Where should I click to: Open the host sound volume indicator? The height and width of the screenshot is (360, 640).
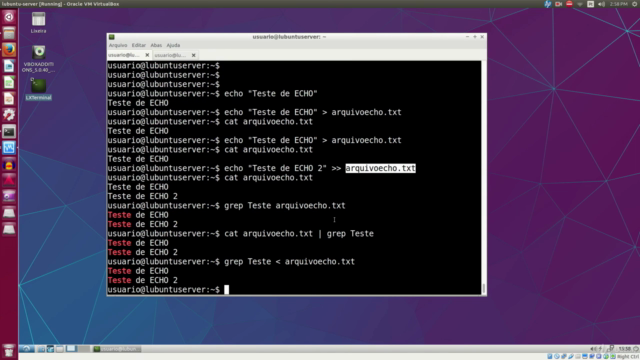601,4
